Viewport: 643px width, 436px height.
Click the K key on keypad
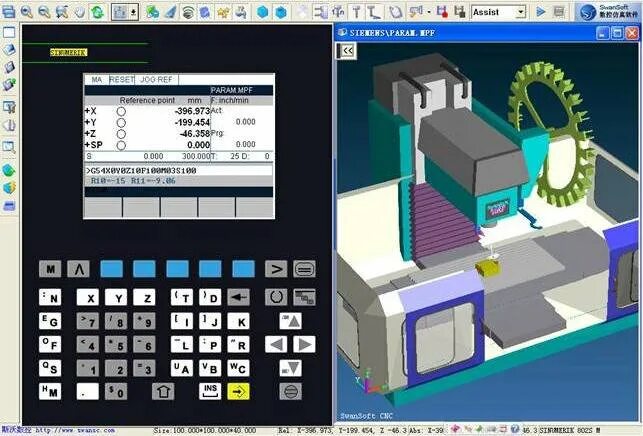[x=239, y=321]
